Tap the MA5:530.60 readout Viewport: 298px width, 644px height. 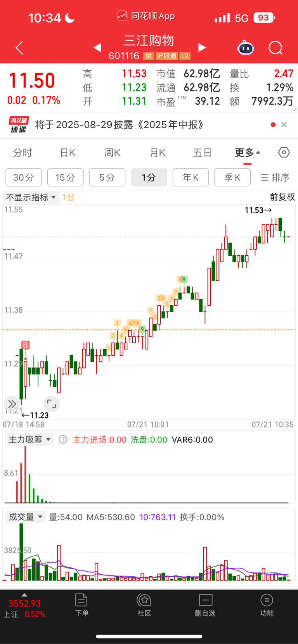111,517
